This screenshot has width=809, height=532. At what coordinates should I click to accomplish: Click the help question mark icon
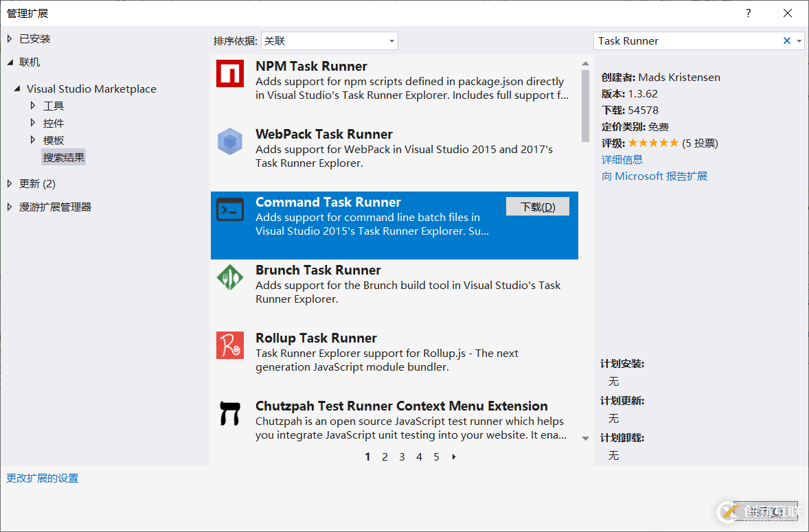[x=749, y=14]
